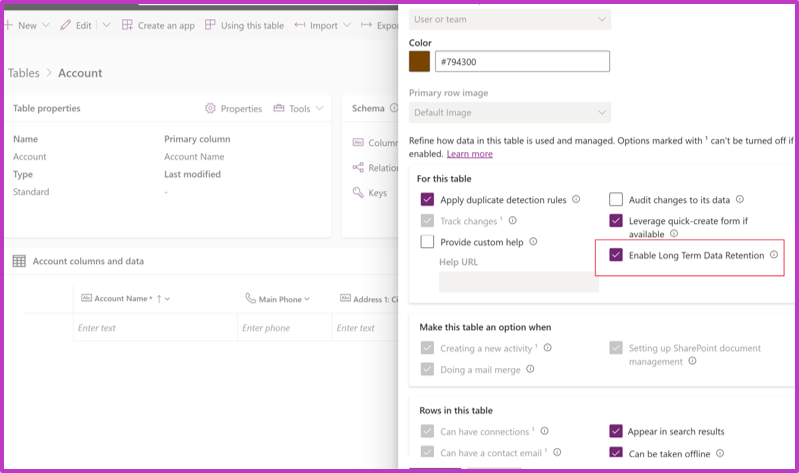Click the color hex input field

tap(522, 61)
